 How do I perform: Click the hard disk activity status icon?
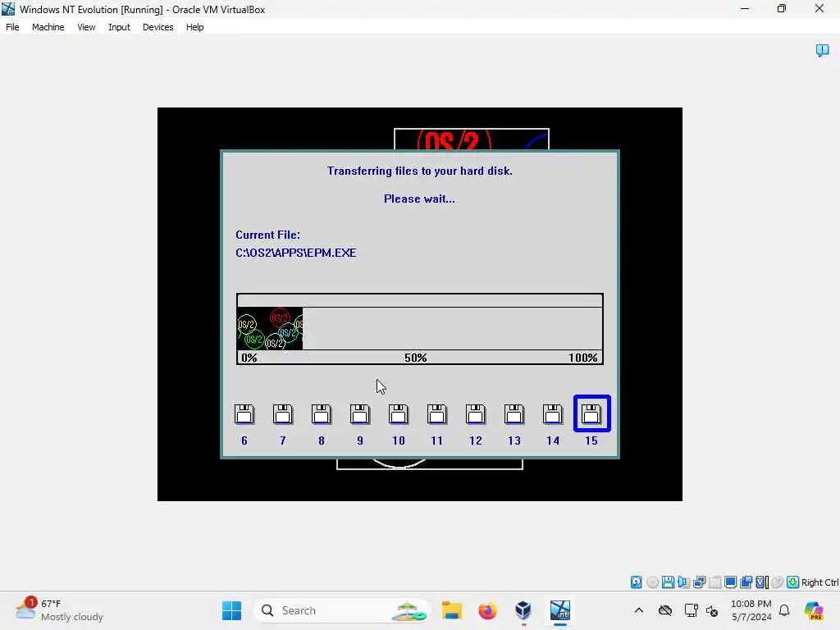tap(636, 582)
